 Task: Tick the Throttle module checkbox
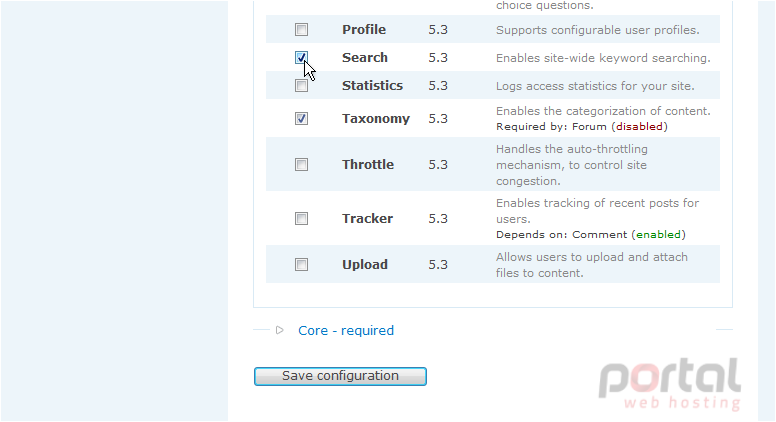301,164
